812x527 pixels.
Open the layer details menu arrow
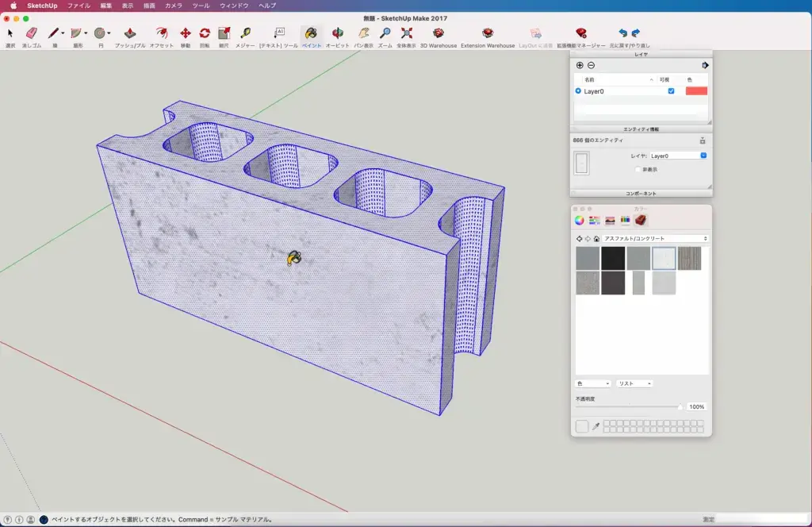point(705,65)
